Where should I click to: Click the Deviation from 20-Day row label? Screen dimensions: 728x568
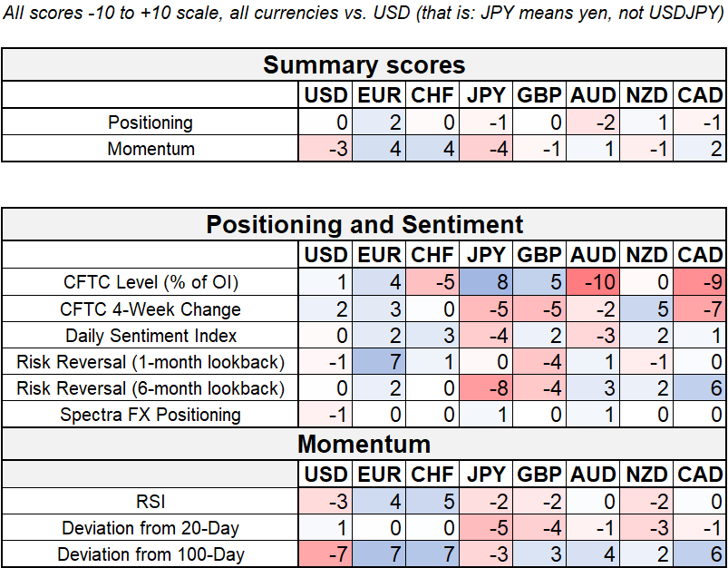(151, 527)
